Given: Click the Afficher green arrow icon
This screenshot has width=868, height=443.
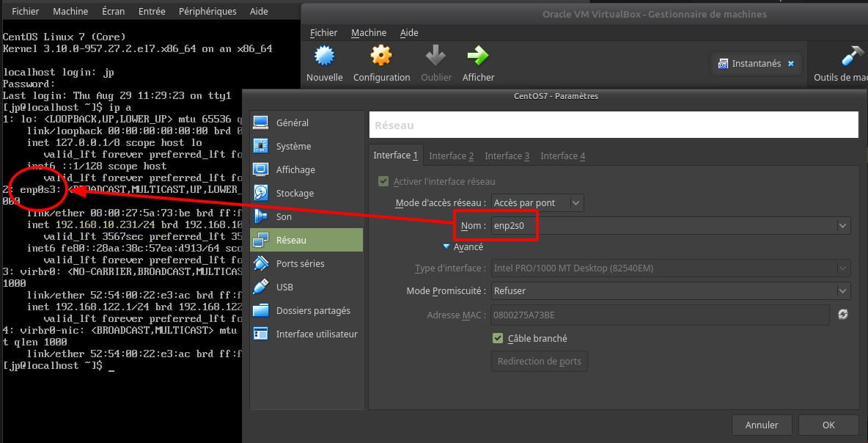Looking at the screenshot, I should pyautogui.click(x=478, y=56).
